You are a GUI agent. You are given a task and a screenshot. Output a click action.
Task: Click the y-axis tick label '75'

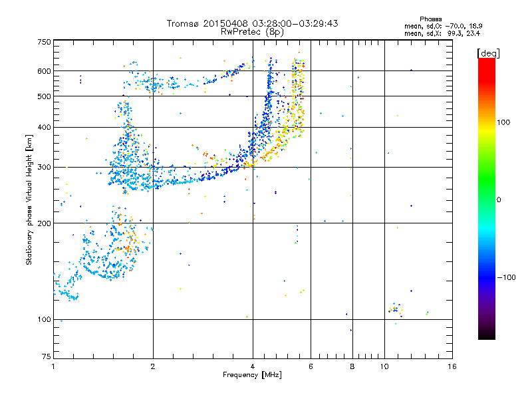(47, 356)
